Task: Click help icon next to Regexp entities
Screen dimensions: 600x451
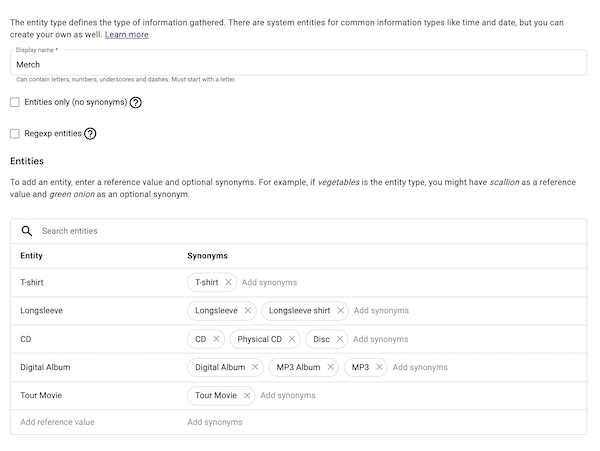Action: tap(90, 133)
